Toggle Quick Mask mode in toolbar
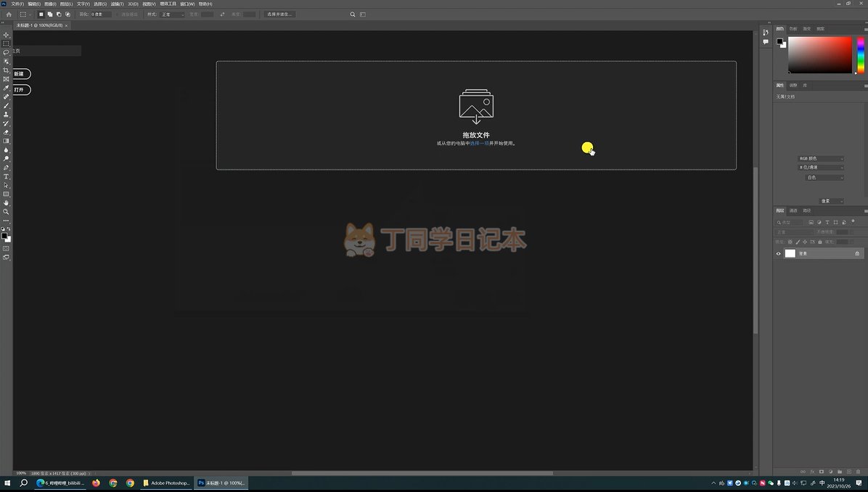This screenshot has height=492, width=868. pos(7,248)
